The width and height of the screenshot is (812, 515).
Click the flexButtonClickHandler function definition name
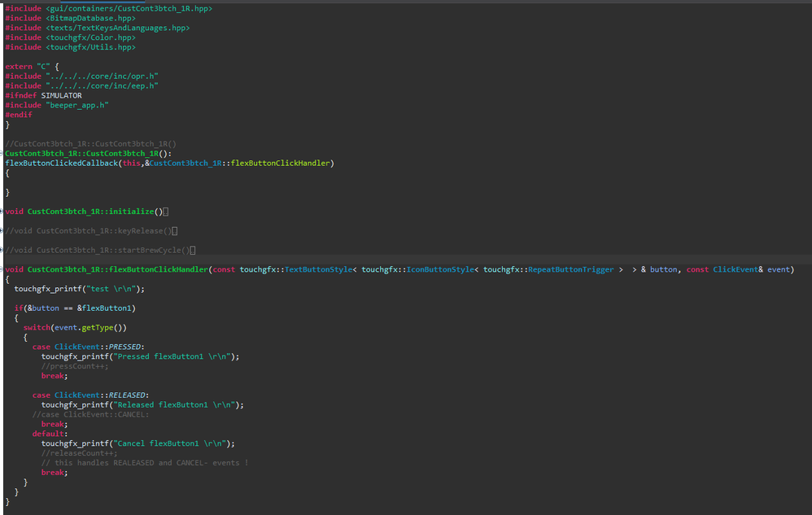pos(159,269)
